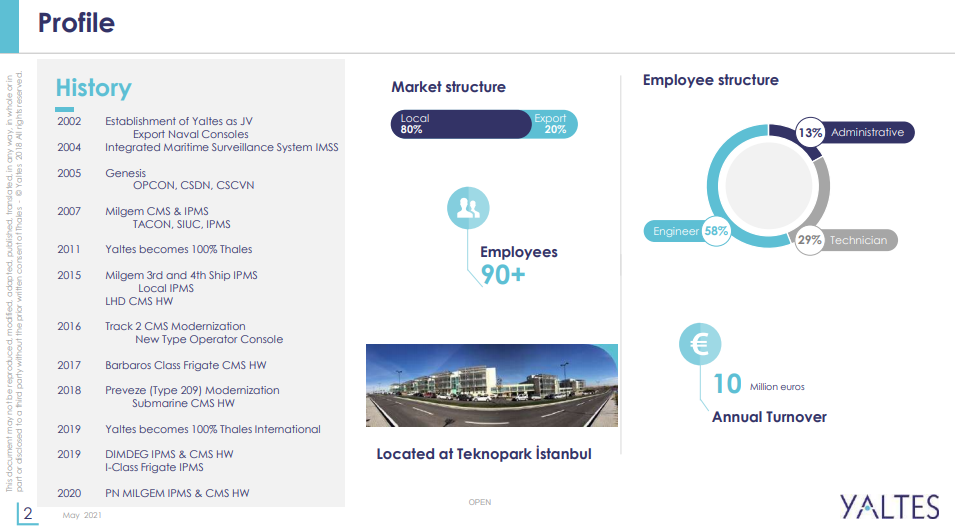Image resolution: width=955 pixels, height=527 pixels.
Task: Click the Local 80% bar segment
Action: click(460, 124)
